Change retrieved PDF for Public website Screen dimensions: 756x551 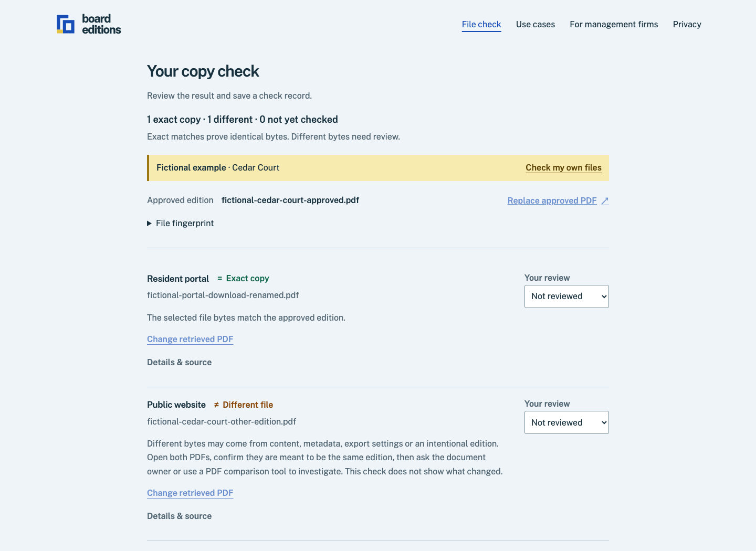[x=190, y=493]
